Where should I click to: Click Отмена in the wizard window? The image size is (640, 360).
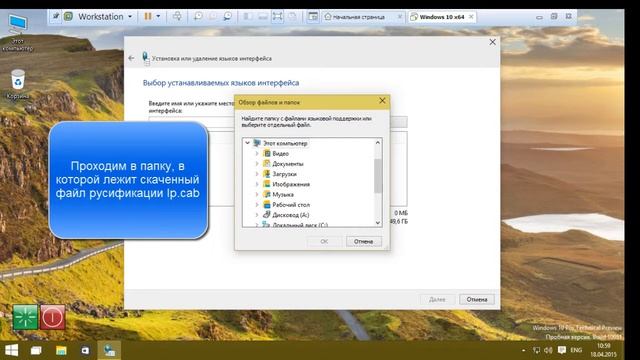point(477,299)
